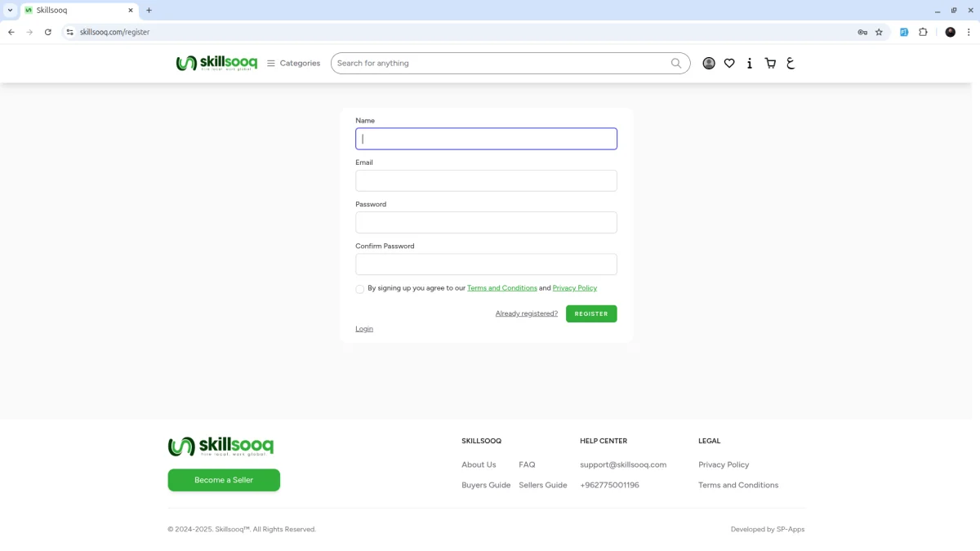Screen dimensions: 980x551
Task: Click the Confirm Password field
Action: [x=486, y=264]
